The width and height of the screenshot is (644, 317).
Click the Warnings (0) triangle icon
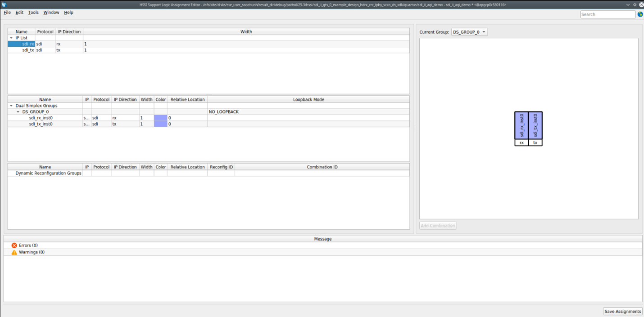point(14,252)
